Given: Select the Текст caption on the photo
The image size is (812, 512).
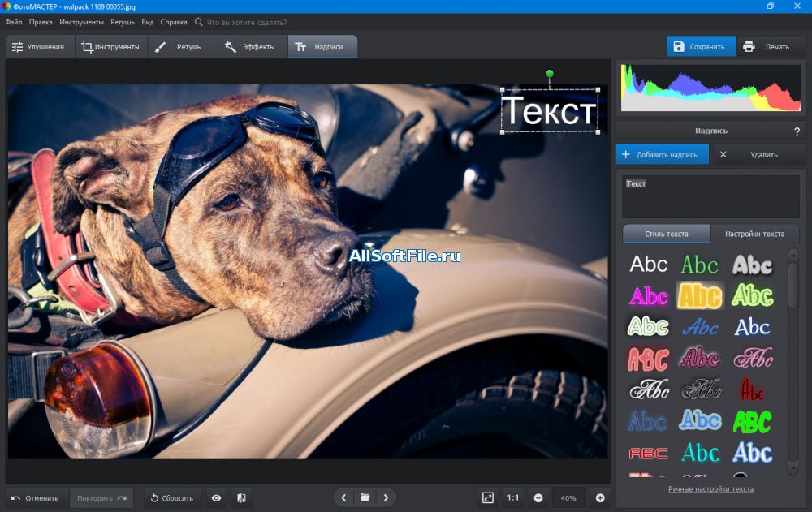Looking at the screenshot, I should 550,110.
